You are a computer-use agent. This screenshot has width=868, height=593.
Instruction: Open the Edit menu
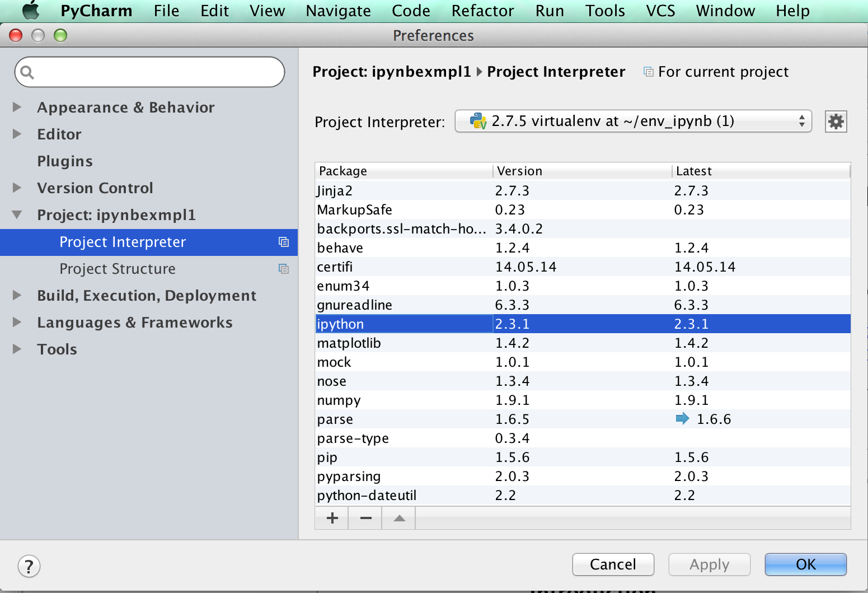(x=214, y=11)
